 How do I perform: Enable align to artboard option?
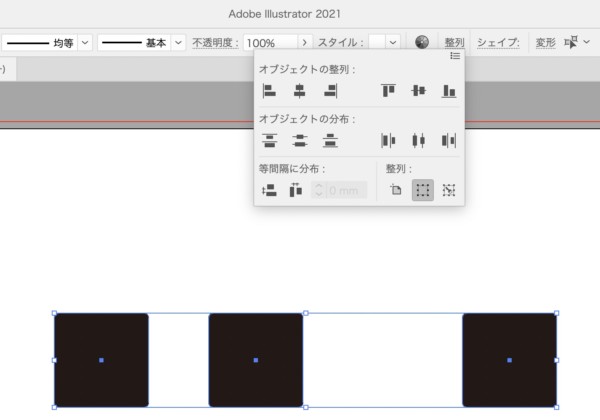[396, 190]
